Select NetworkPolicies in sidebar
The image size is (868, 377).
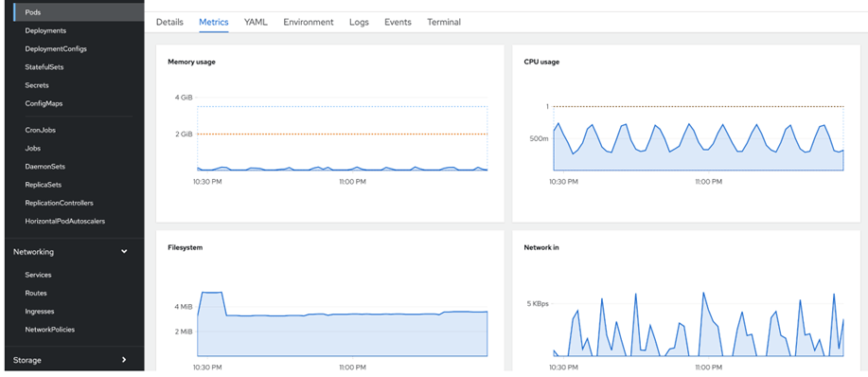click(50, 330)
